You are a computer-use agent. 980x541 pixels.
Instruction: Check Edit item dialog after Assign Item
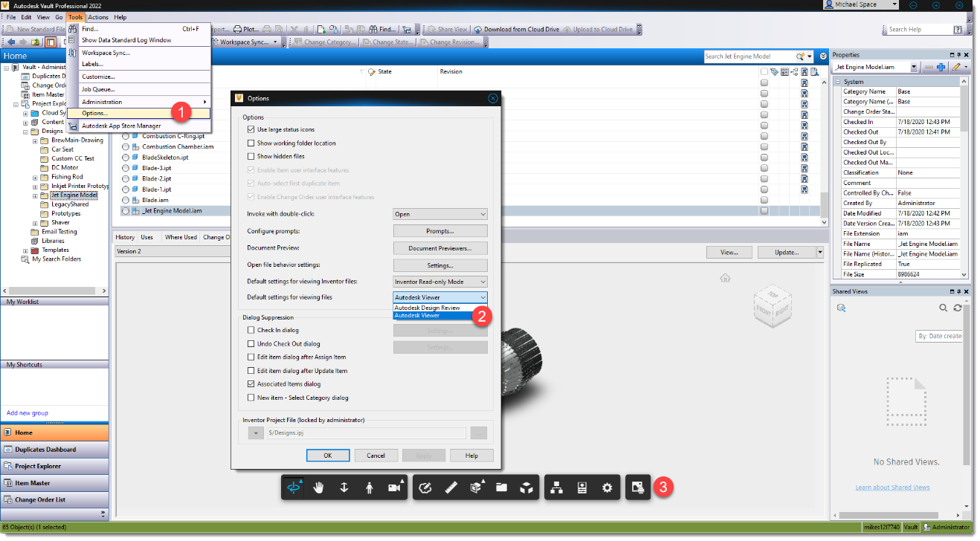click(251, 357)
